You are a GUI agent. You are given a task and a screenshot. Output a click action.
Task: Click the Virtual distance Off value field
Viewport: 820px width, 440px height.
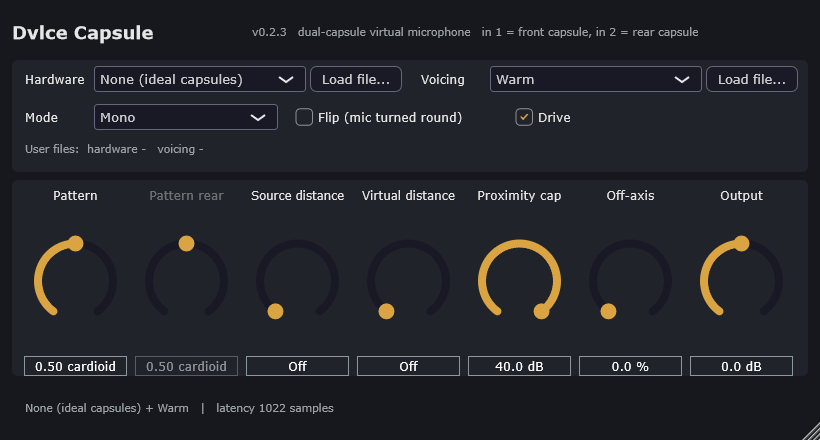(x=408, y=366)
